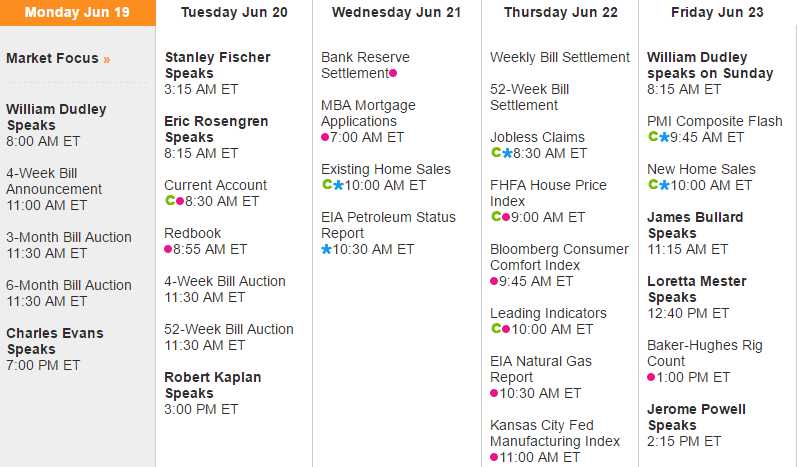This screenshot has width=798, height=467.
Task: Click green C icon under Jobless Claims
Action: tap(495, 153)
